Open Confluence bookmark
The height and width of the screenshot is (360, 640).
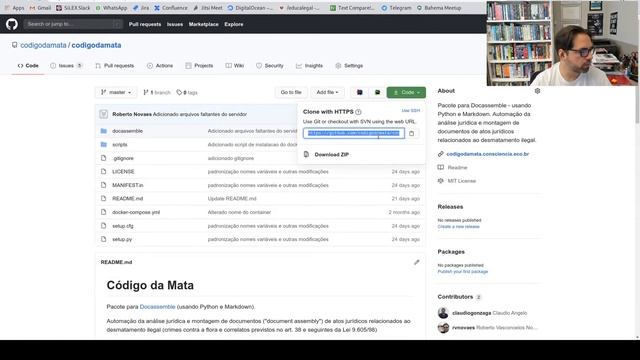click(171, 8)
